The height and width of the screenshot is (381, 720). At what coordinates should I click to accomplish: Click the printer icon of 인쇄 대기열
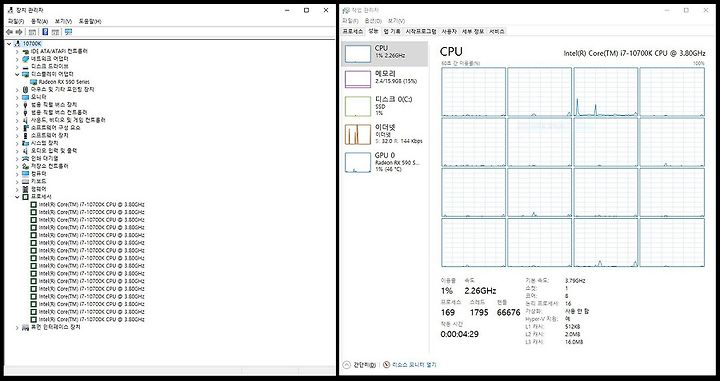coord(25,158)
